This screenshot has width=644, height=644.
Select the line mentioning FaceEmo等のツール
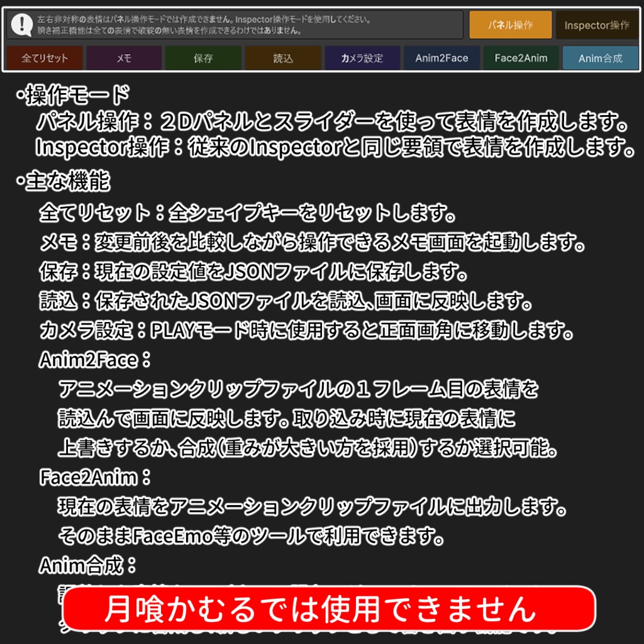[251, 536]
